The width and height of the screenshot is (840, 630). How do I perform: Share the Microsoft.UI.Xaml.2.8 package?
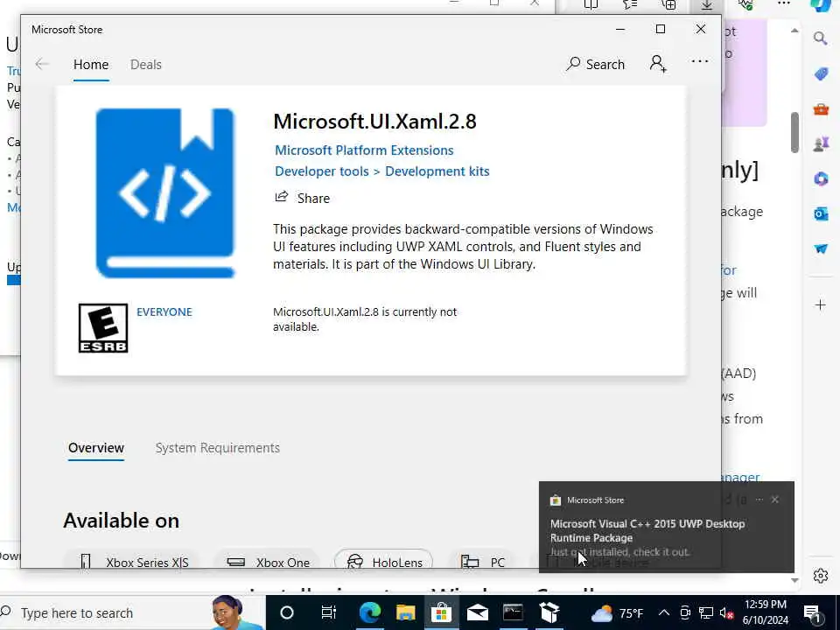coord(303,198)
